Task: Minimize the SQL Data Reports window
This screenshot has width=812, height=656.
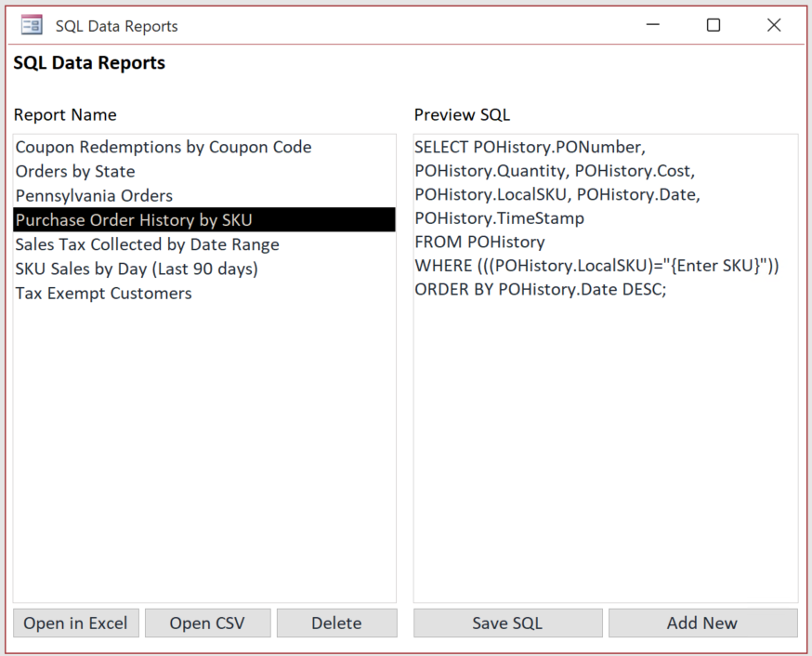Action: click(653, 25)
